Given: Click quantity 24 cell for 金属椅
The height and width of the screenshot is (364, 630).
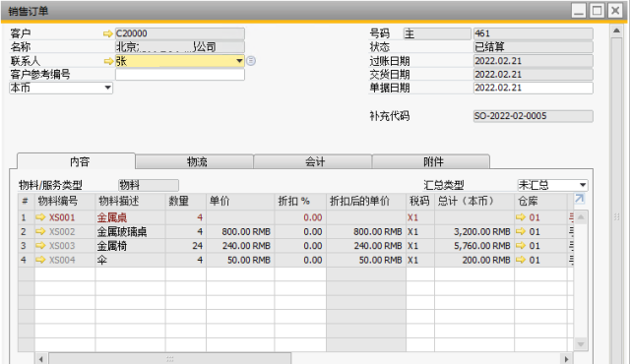Looking at the screenshot, I should point(186,245).
